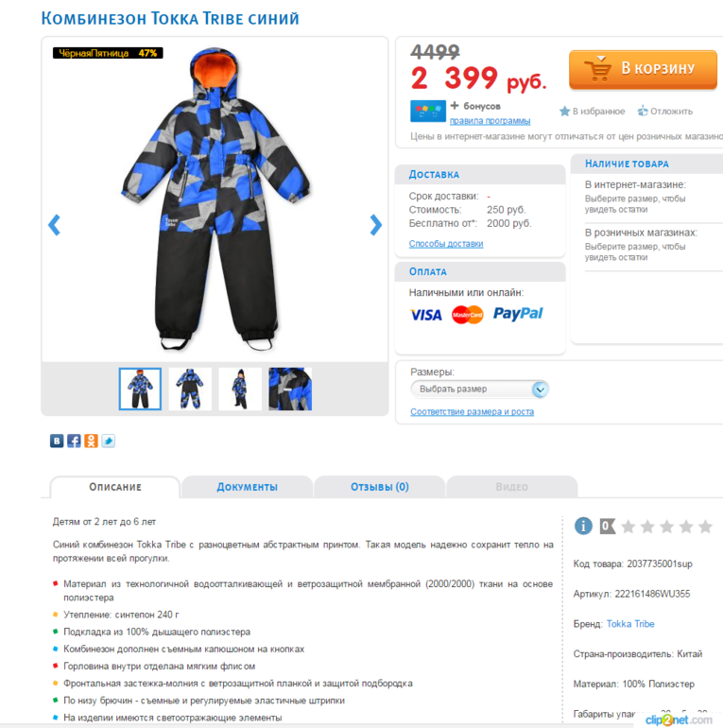The width and height of the screenshot is (723, 728).
Task: Share the product on Facebook
Action: (x=74, y=441)
